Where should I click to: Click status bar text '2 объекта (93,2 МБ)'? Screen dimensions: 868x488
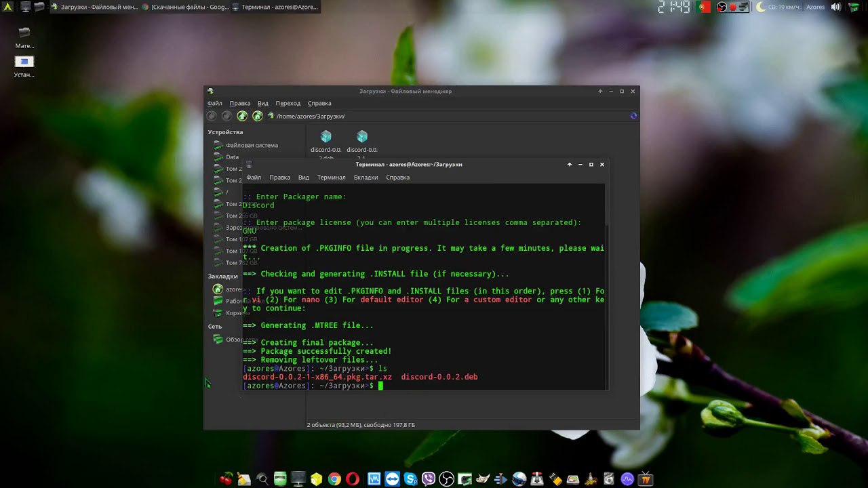(335, 425)
